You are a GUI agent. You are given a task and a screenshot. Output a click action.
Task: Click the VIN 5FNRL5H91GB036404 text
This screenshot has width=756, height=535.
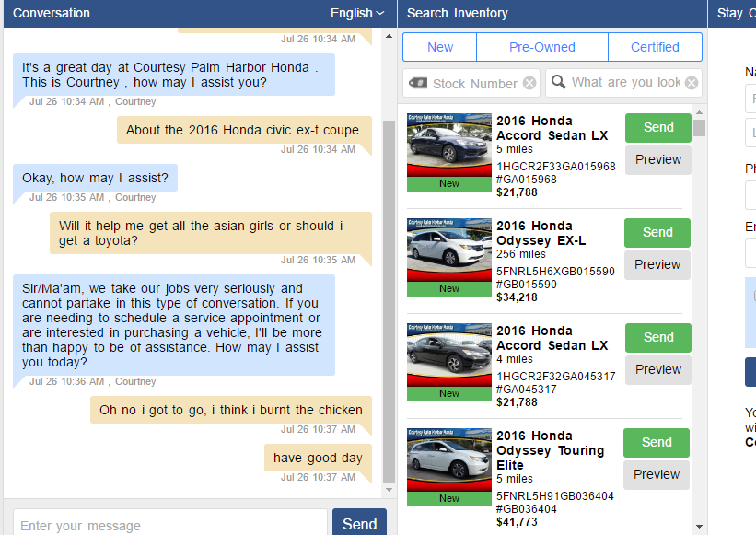[x=555, y=496]
